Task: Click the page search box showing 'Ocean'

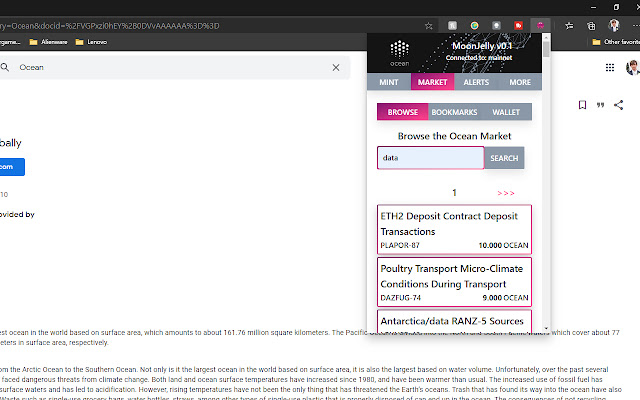Action: pos(175,67)
